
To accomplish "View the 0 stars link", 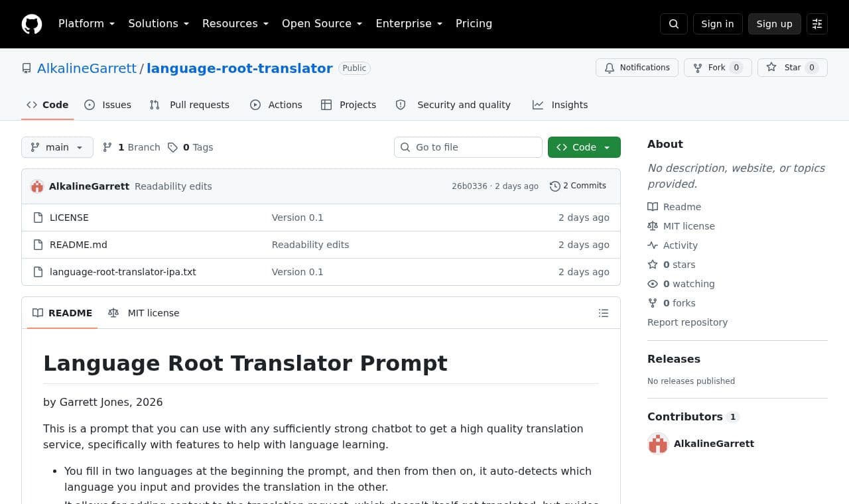I will (x=671, y=265).
